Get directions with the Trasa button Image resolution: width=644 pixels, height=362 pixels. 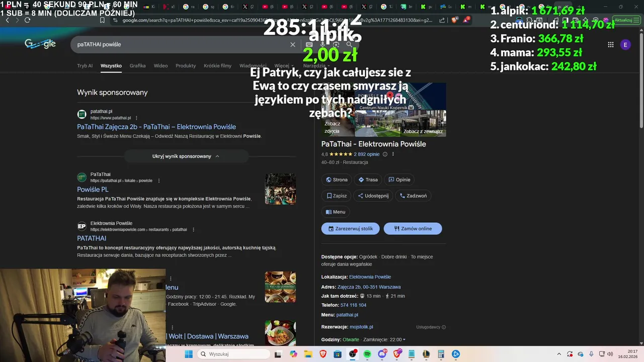[368, 179]
